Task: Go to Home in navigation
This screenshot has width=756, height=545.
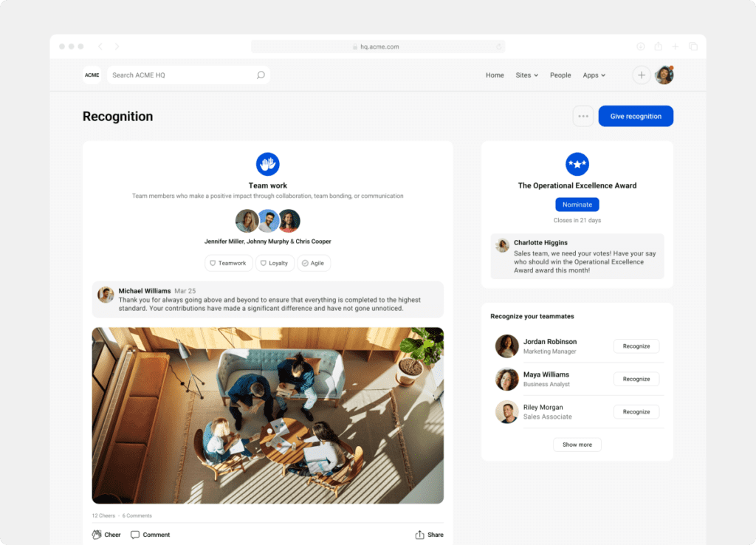Action: tap(495, 75)
